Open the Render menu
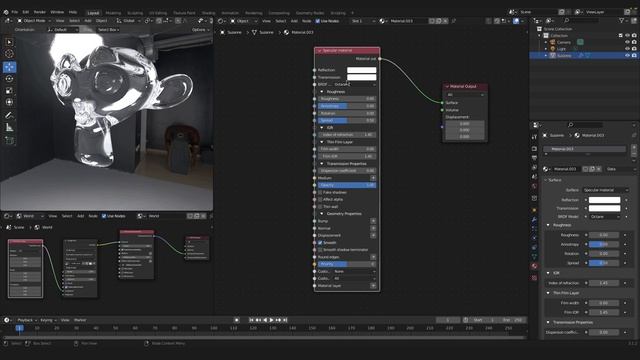This screenshot has height=360, width=640. click(40, 12)
